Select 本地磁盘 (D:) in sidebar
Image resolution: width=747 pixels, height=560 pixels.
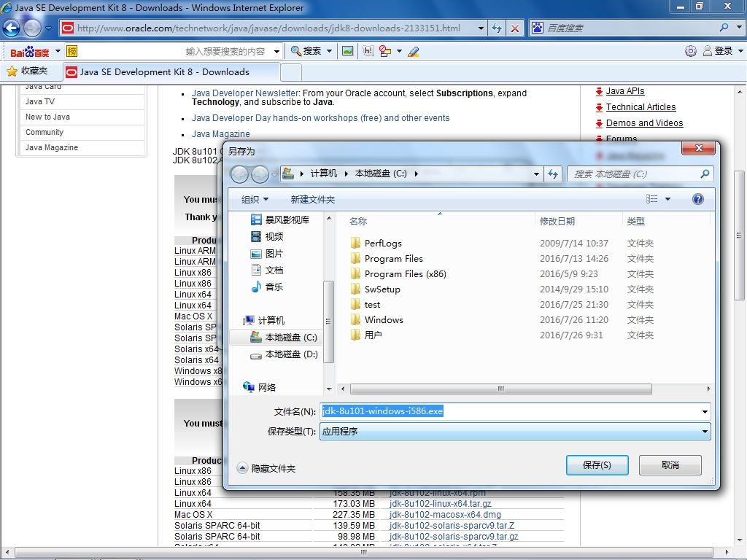coord(285,354)
